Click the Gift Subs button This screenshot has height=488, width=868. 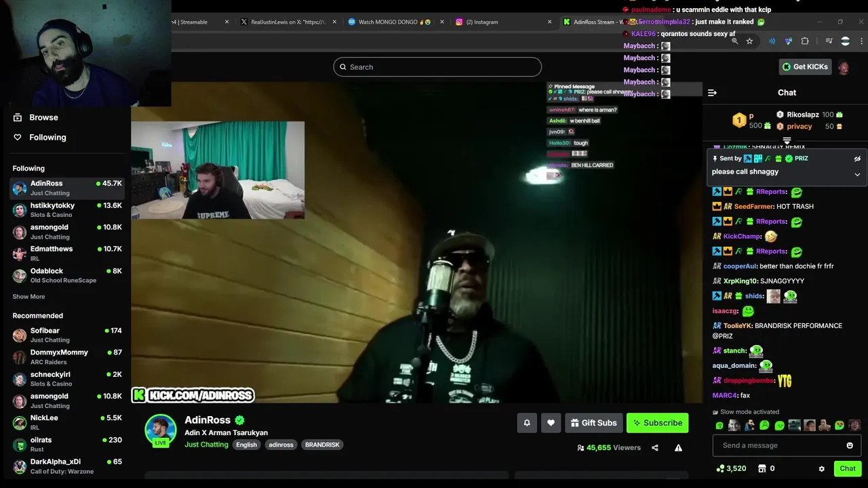click(x=594, y=423)
